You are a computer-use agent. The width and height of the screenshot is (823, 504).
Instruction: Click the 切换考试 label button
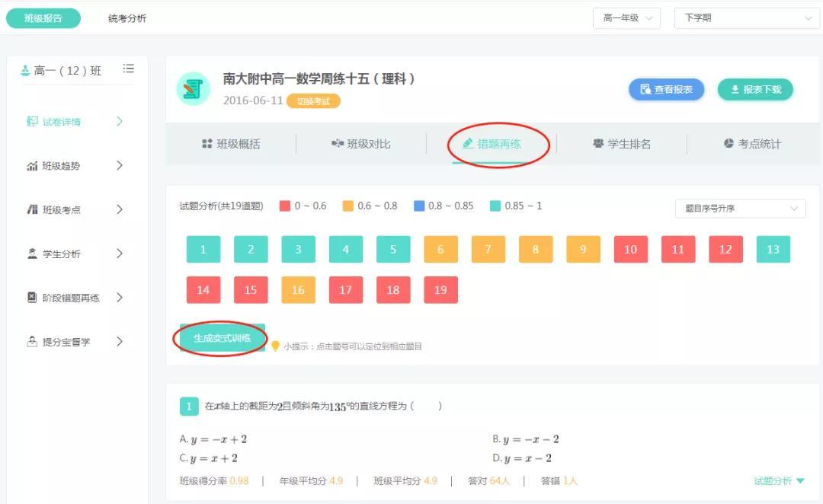[x=313, y=101]
